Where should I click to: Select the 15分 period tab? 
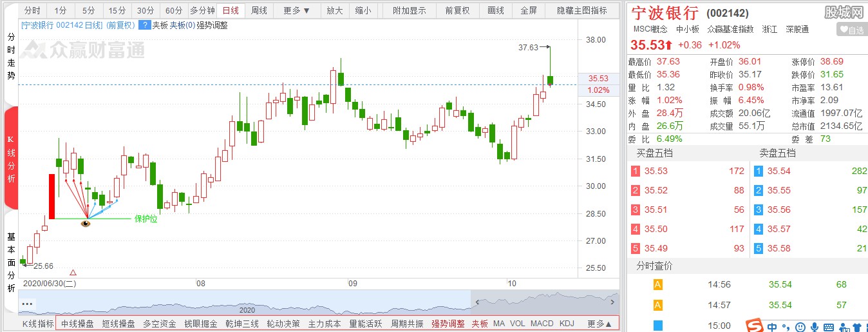click(x=117, y=11)
